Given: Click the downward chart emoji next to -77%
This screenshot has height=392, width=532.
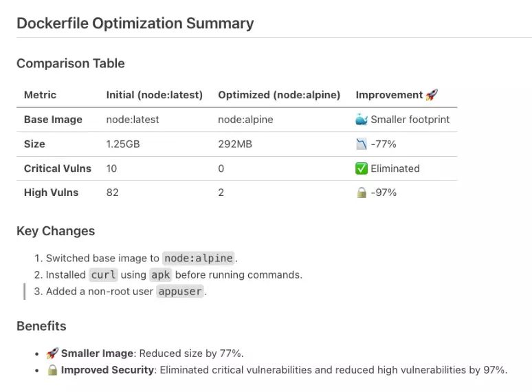Looking at the screenshot, I should tap(362, 144).
